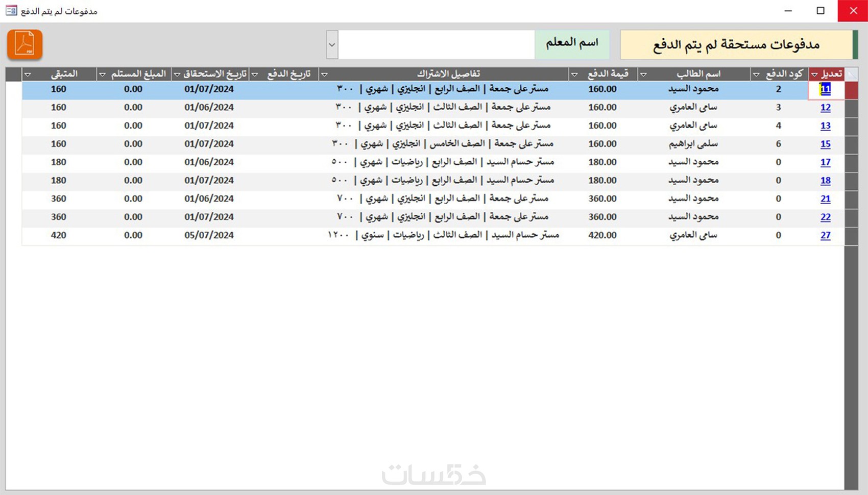
Task: Select the record selector for row 12
Action: pyautogui.click(x=851, y=108)
